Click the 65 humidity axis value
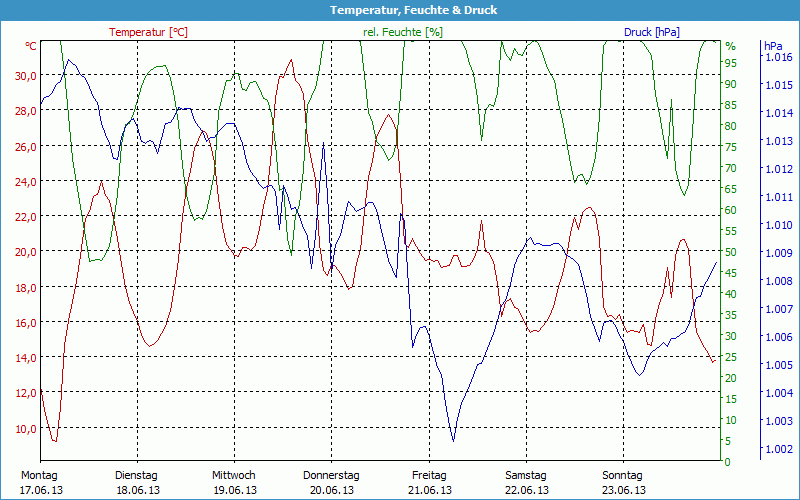800x500 pixels. 731,189
